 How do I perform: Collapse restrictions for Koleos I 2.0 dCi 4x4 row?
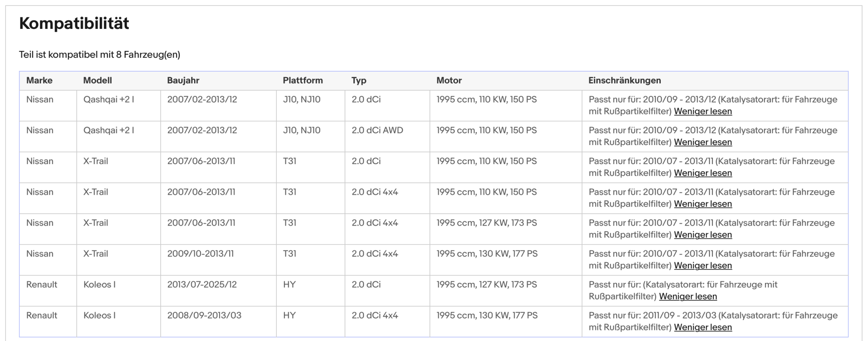tap(703, 327)
